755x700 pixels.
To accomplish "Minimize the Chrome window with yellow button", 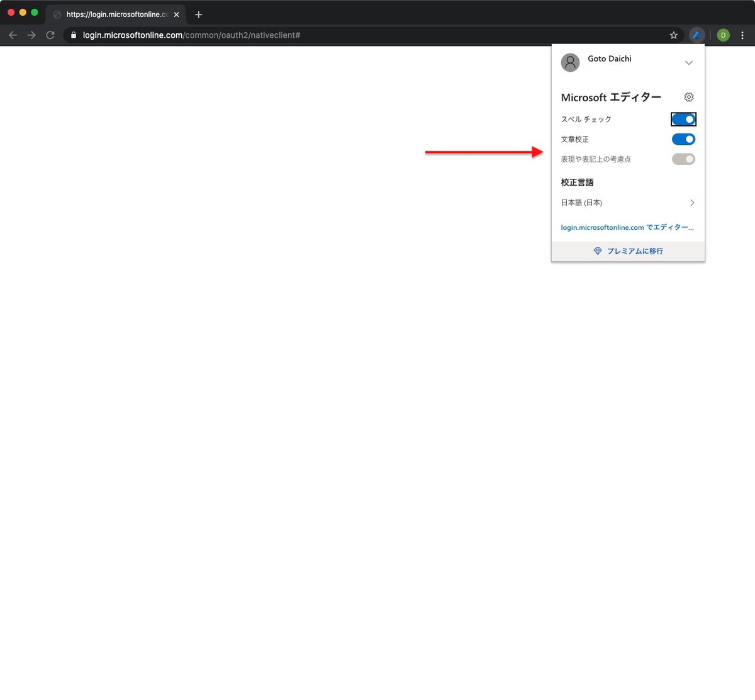I will (x=23, y=12).
